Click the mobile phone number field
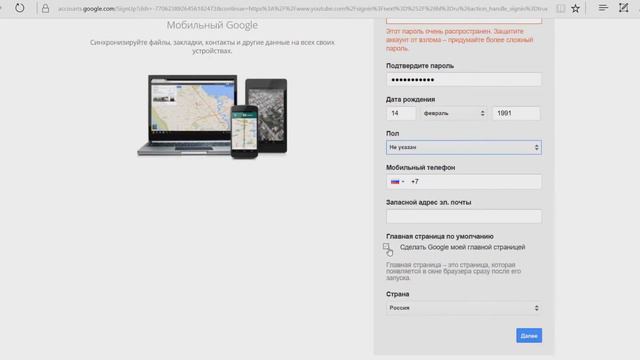 (x=464, y=182)
